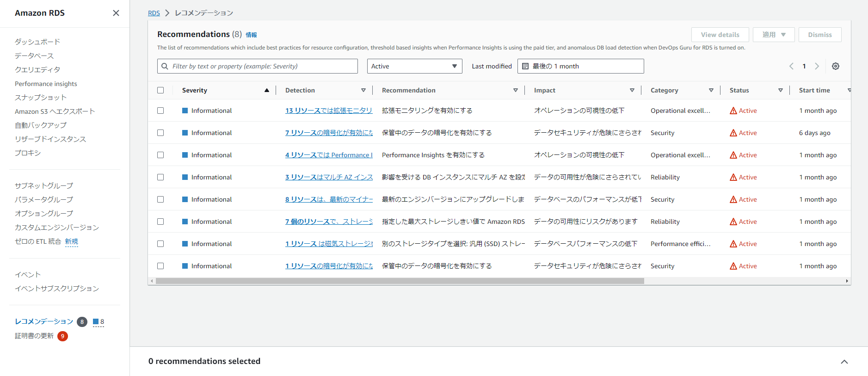Check the 8 リソース engine version row
Viewport: 868px width, 376px height.
[160, 199]
